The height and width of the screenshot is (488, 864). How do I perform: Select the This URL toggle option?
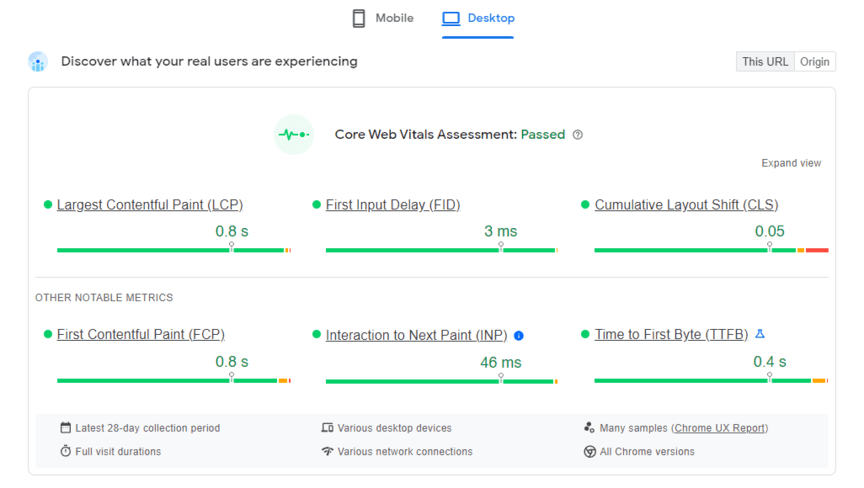(x=764, y=62)
